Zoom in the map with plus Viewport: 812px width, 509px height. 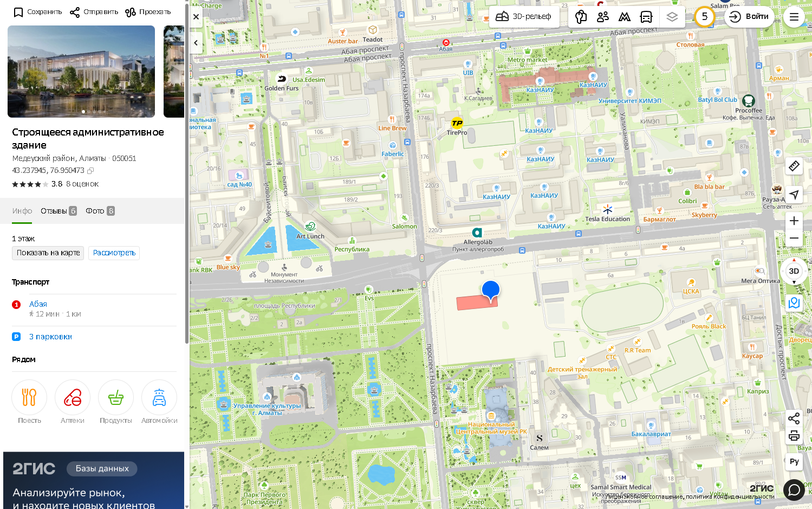pyautogui.click(x=794, y=221)
